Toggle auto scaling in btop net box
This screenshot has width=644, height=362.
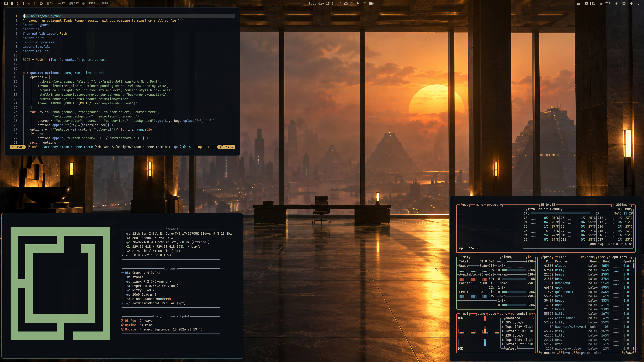[x=493, y=314]
